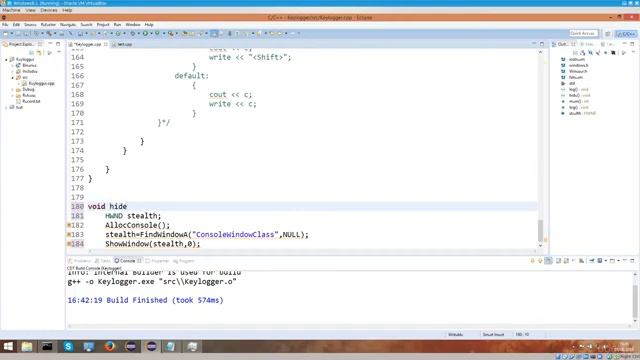Open the File menu in Eclipse
Screen dimensions: 640x360
(x=5, y=24)
